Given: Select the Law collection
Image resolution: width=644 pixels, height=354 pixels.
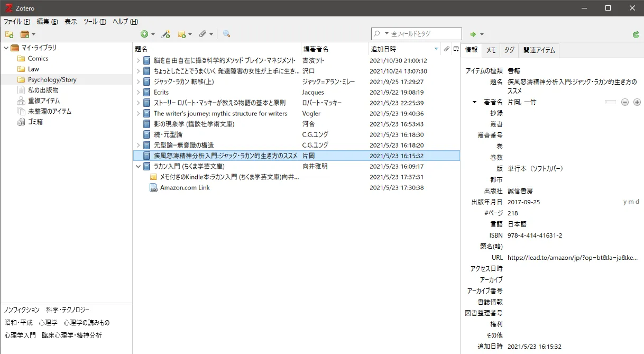Looking at the screenshot, I should (x=33, y=69).
